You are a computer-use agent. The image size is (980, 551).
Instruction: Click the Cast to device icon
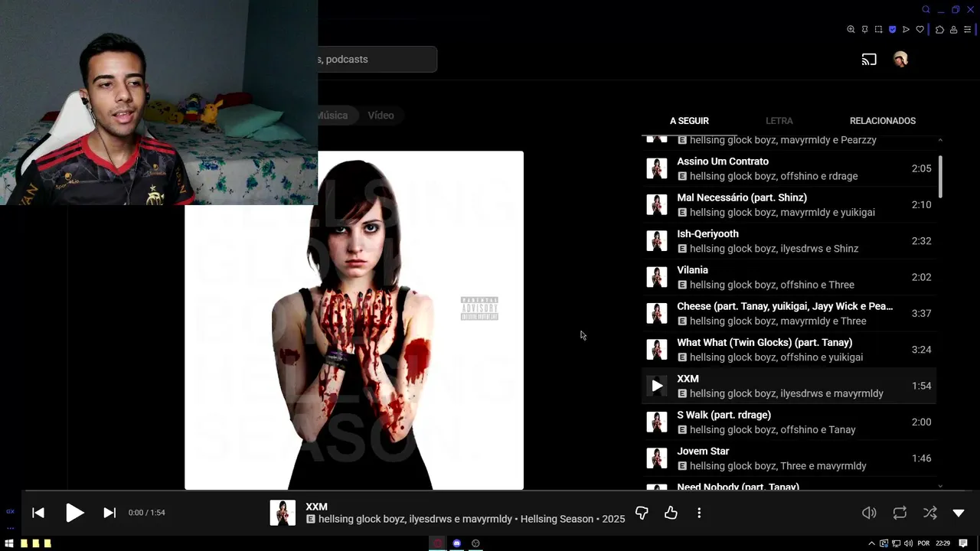(869, 59)
